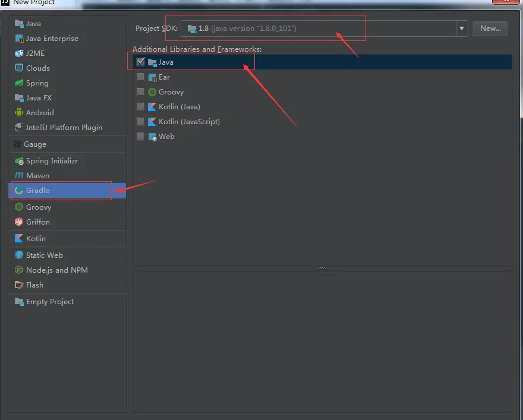Click the Kotlin (JavaScript) framework icon
This screenshot has width=523, height=420.
(152, 122)
